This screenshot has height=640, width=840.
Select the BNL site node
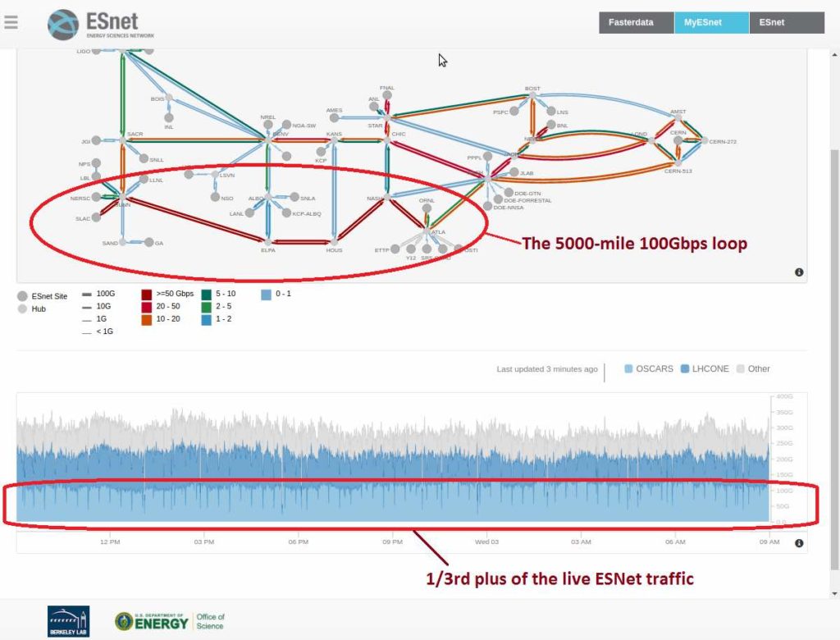550,125
